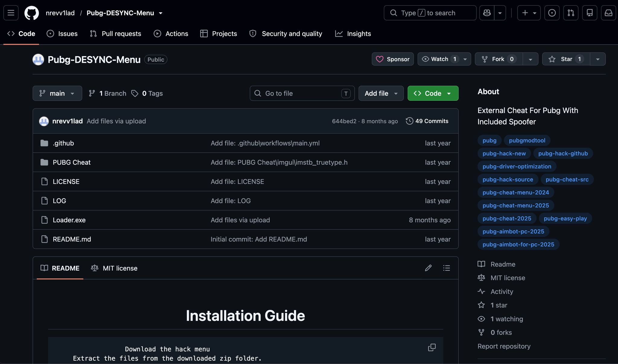
Task: Star this repository
Action: pyautogui.click(x=566, y=59)
